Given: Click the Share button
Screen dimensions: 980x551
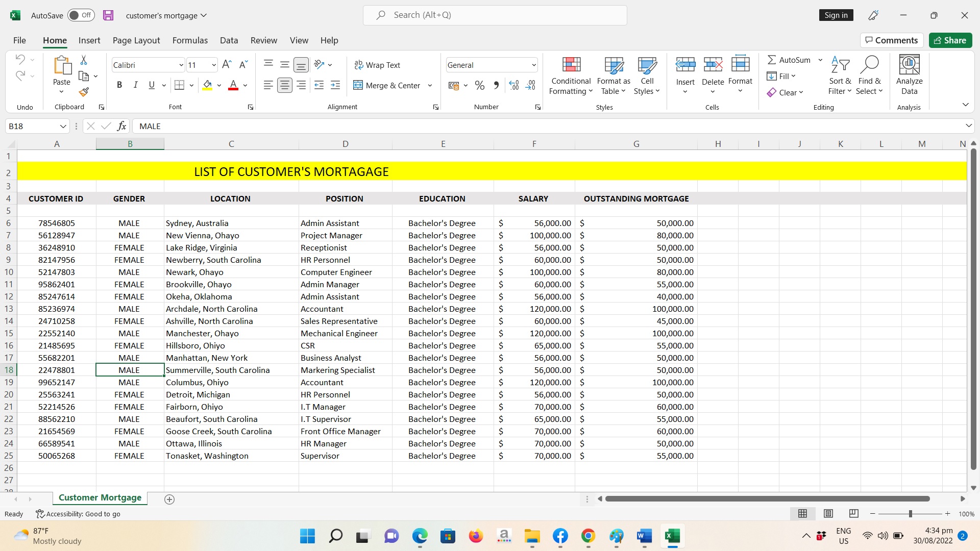Looking at the screenshot, I should [x=950, y=40].
